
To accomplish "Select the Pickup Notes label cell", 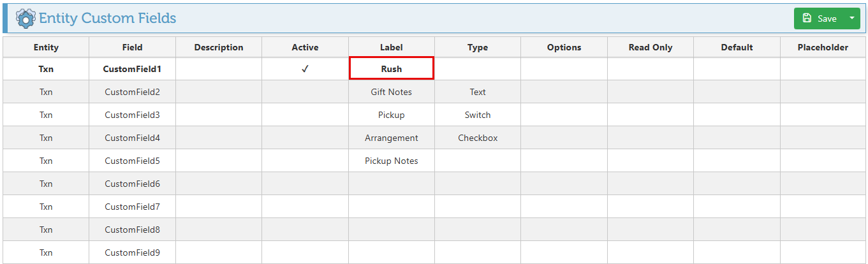I will pyautogui.click(x=392, y=161).
